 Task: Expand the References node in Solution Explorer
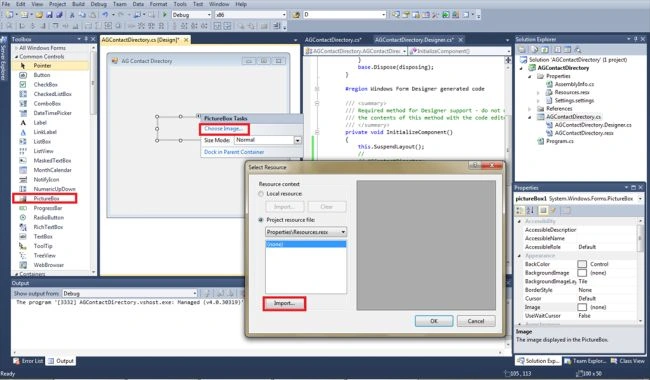(x=530, y=109)
